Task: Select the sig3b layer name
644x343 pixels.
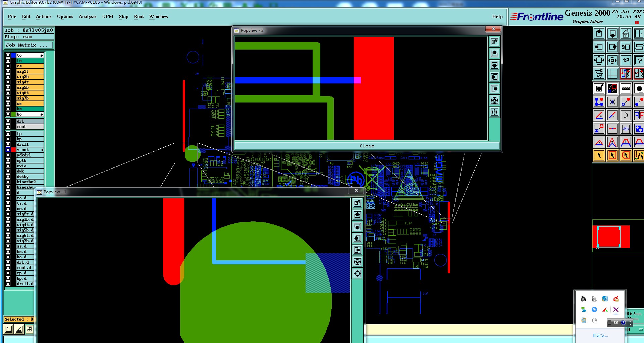Action: [x=30, y=77]
